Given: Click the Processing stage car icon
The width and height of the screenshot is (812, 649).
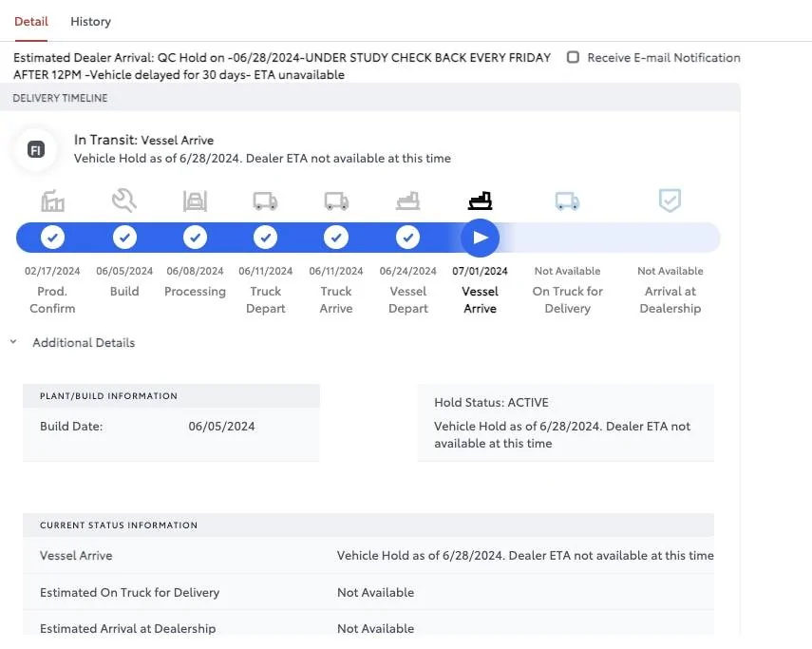Looking at the screenshot, I should (195, 200).
